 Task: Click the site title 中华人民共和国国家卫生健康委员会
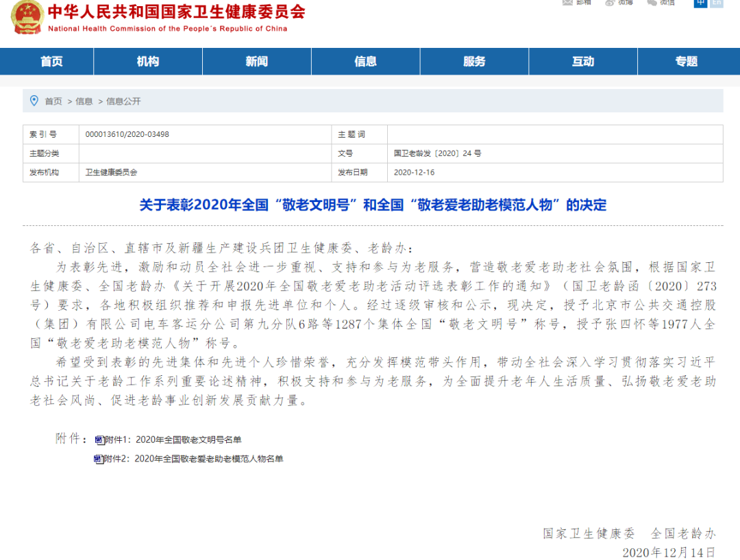tap(177, 12)
